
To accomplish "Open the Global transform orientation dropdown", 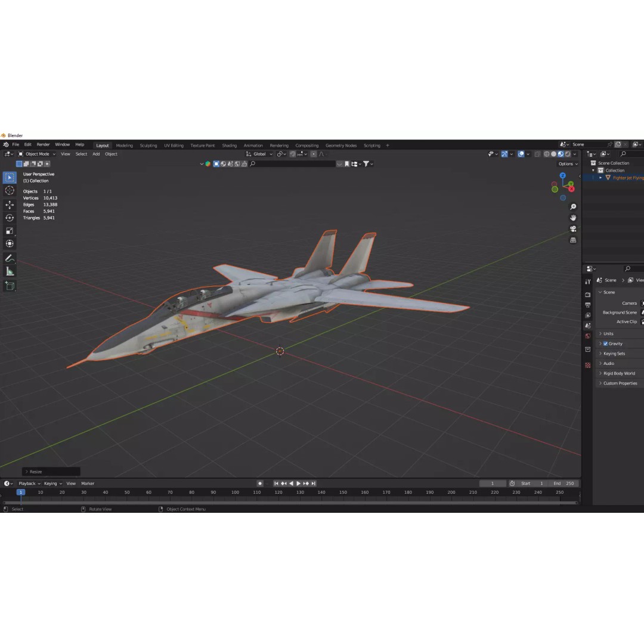I will 259,154.
